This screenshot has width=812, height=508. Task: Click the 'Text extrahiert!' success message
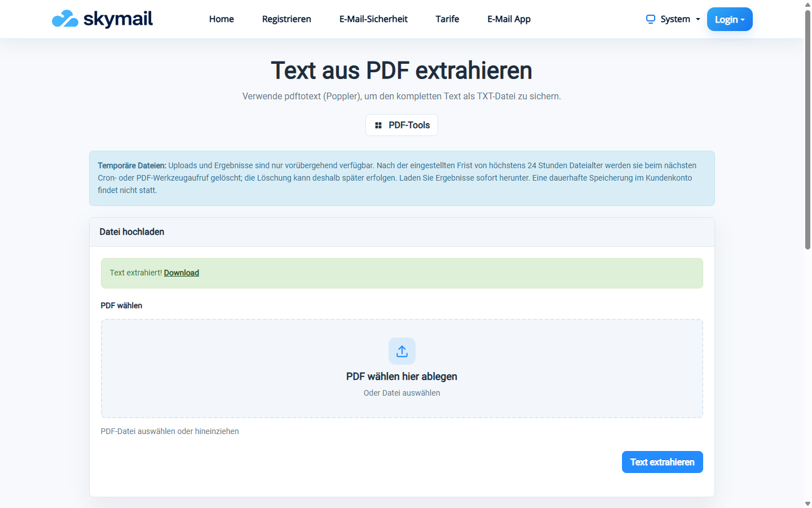pyautogui.click(x=136, y=273)
